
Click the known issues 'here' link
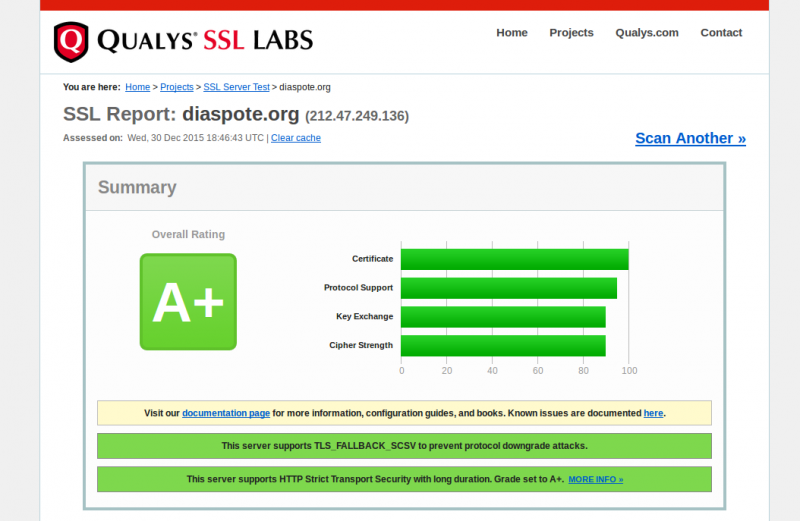click(653, 413)
